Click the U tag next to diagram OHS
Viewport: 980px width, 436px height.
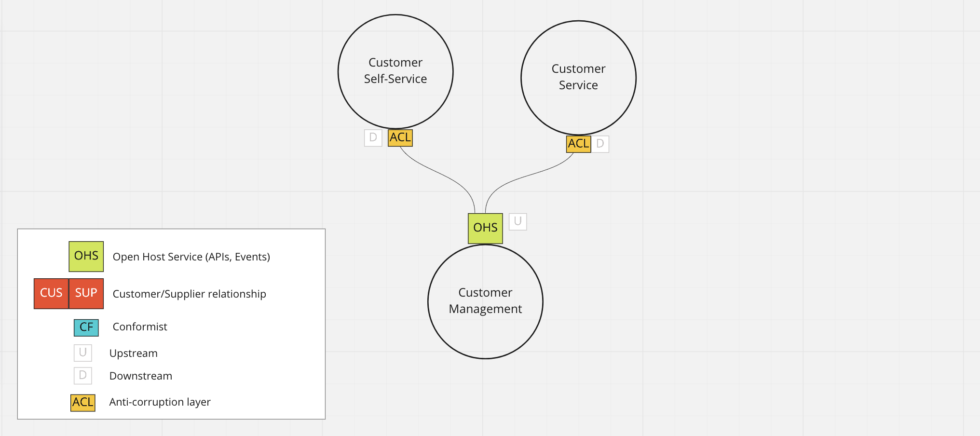(517, 222)
